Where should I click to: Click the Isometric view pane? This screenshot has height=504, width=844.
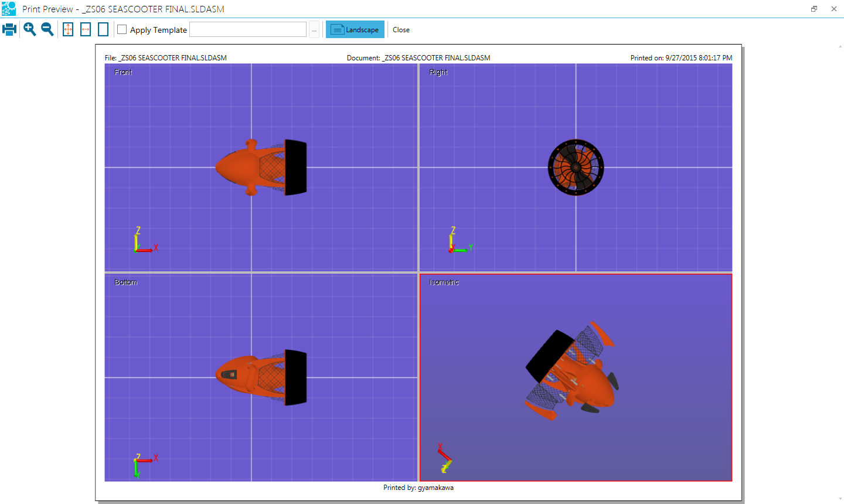click(576, 377)
